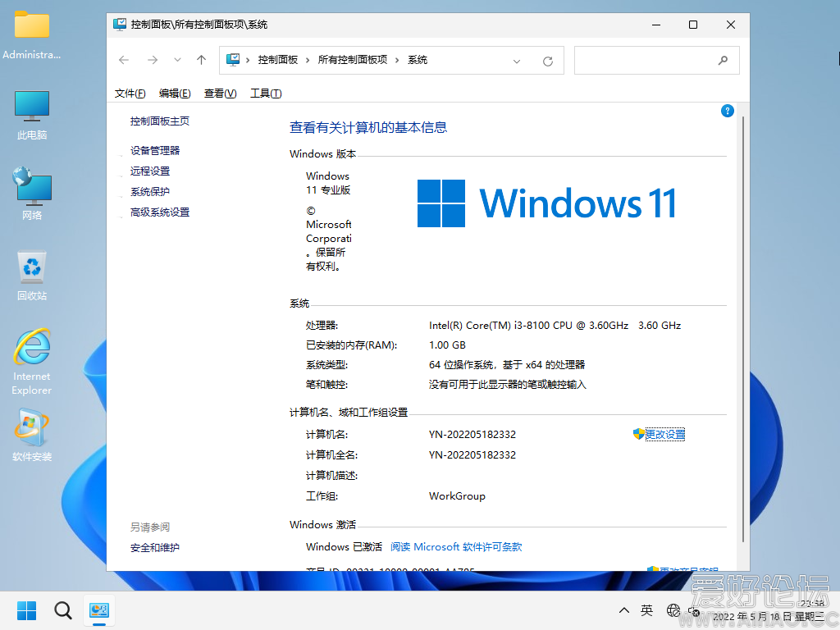Click the Windows 11 专业版 edition text

pos(328,183)
